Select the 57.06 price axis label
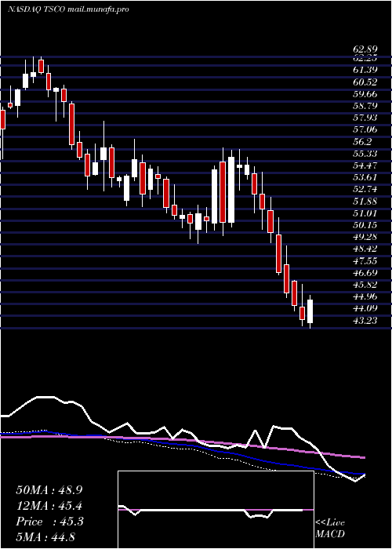Image resolution: width=392 pixels, height=549 pixels. [x=365, y=129]
